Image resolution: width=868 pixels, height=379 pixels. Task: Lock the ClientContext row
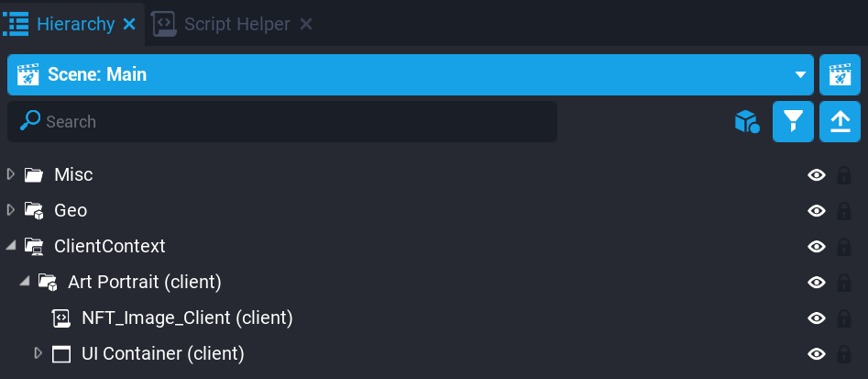click(x=843, y=246)
